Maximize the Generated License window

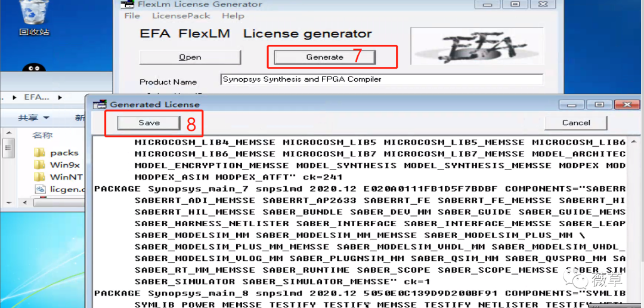600,104
